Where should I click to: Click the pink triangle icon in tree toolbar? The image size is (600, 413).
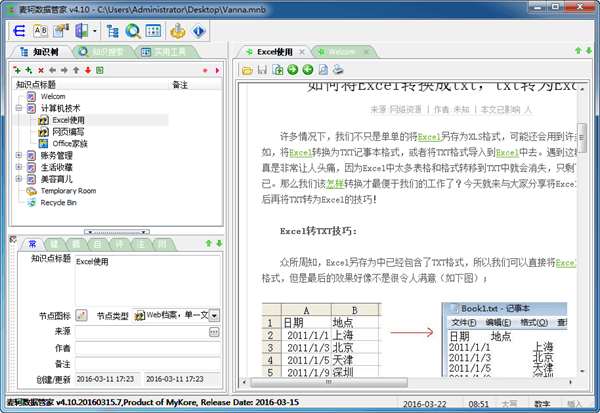[x=217, y=70]
